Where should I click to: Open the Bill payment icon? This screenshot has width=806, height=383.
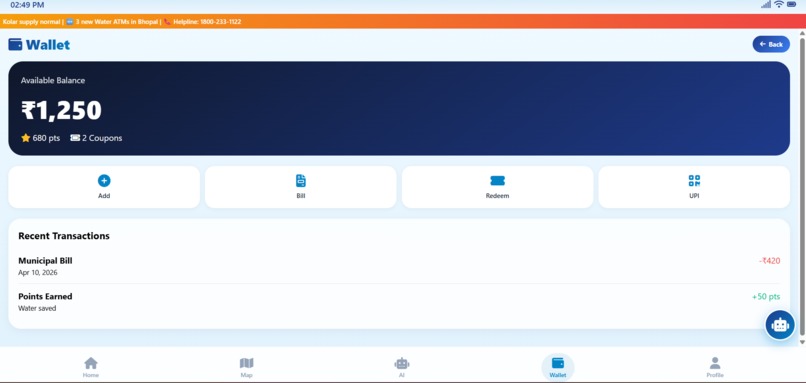[x=301, y=180]
